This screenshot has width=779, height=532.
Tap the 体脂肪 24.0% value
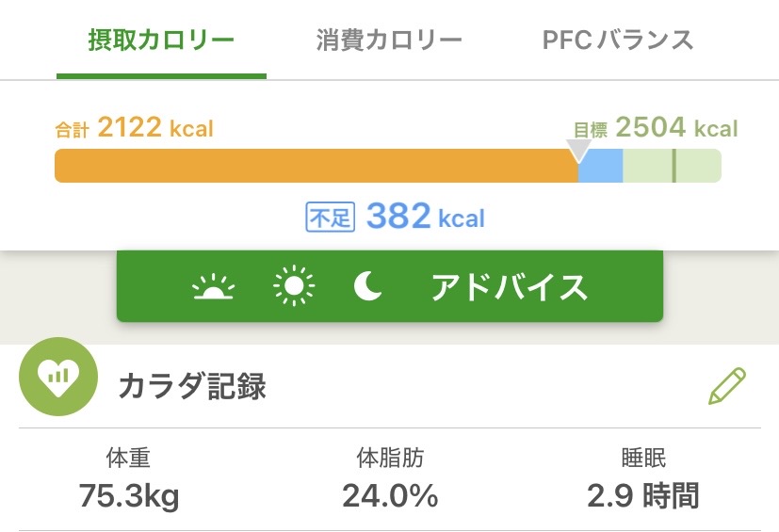point(389,496)
